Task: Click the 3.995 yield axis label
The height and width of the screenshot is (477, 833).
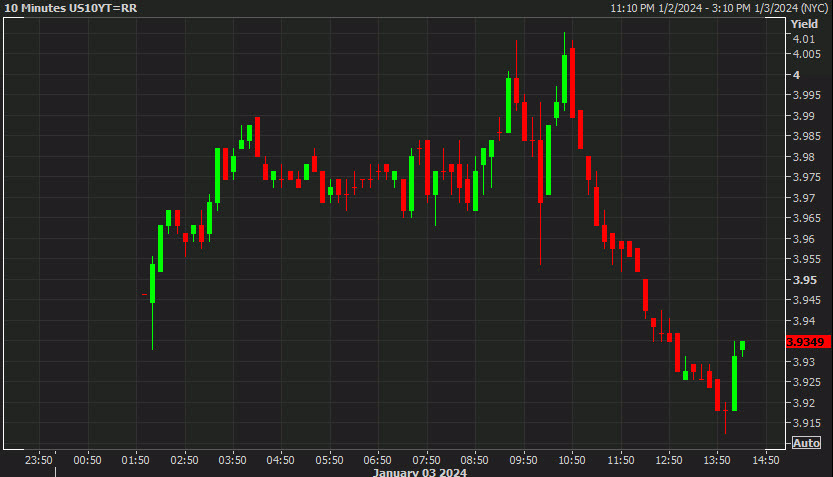Action: coord(806,95)
